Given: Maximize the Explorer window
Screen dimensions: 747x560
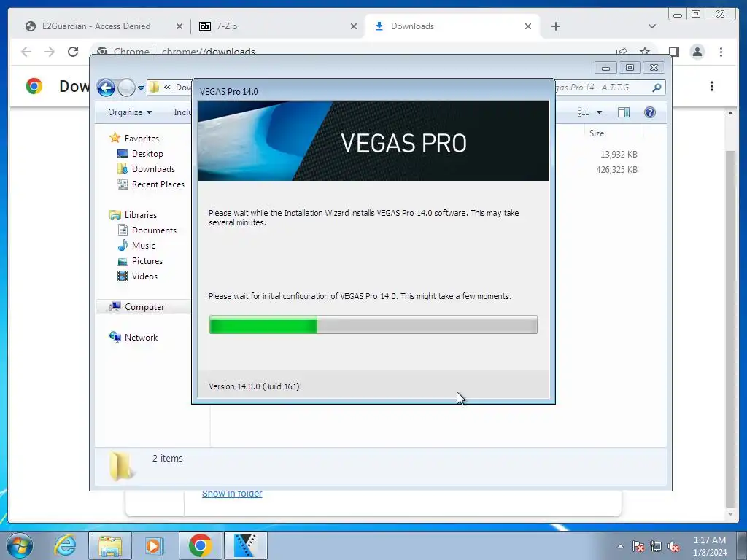Looking at the screenshot, I should [x=630, y=68].
